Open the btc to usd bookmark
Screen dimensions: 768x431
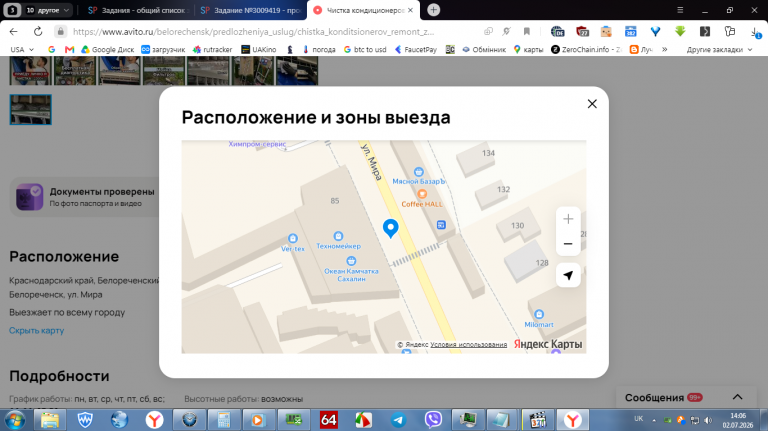365,49
